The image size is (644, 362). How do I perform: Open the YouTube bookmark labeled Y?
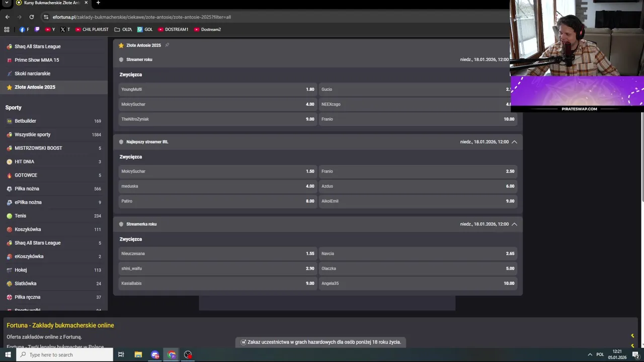tap(50, 29)
